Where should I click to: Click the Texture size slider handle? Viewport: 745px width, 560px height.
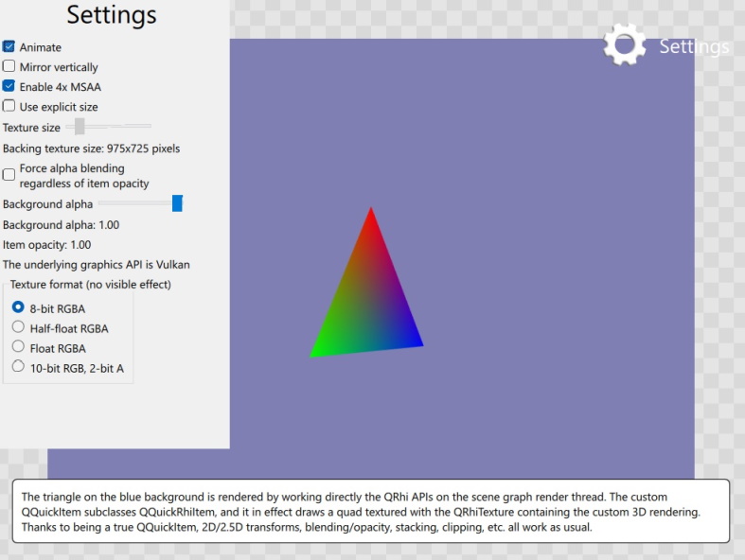click(x=80, y=127)
